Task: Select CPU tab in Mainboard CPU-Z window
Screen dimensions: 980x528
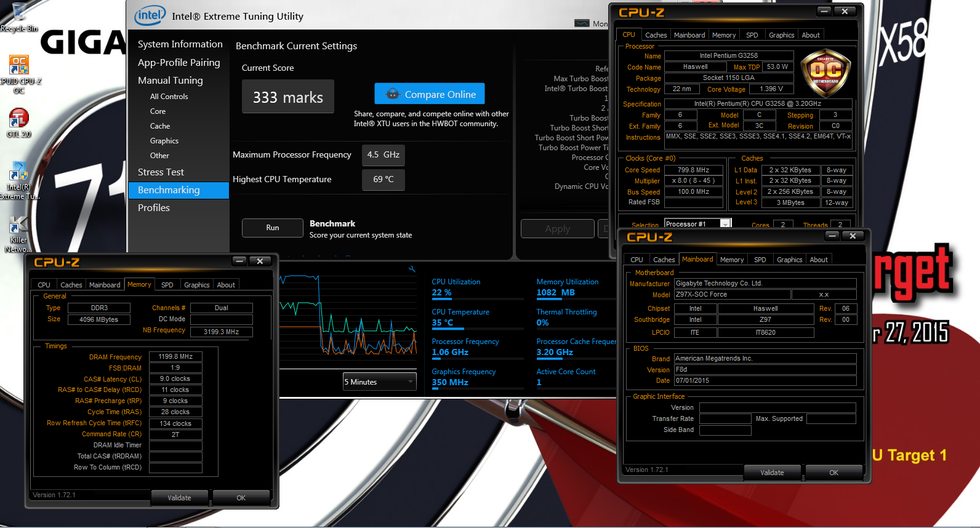Action: tap(637, 260)
